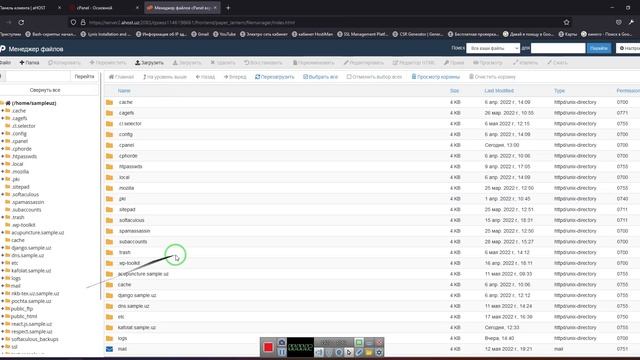Expand the .cagefs tree node

[2, 118]
